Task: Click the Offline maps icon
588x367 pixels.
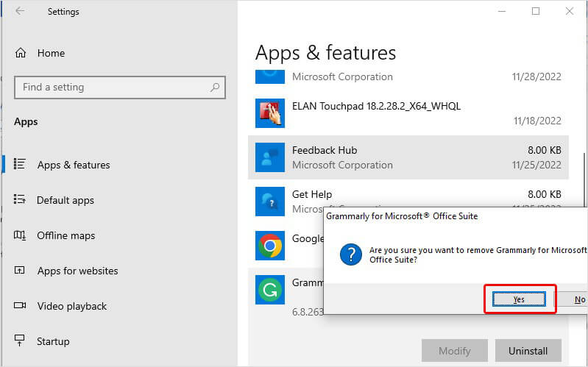Action: pyautogui.click(x=20, y=235)
